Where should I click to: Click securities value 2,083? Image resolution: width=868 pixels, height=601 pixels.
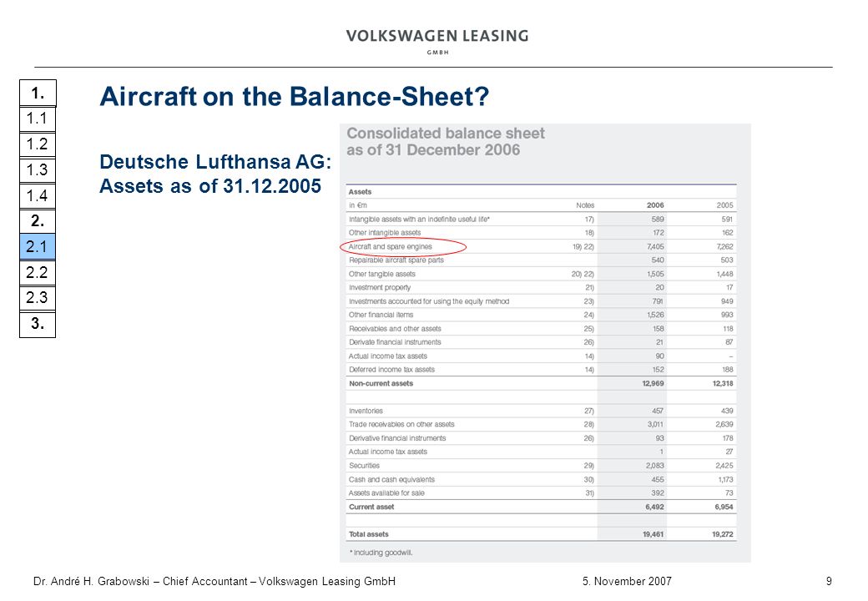pyautogui.click(x=655, y=466)
